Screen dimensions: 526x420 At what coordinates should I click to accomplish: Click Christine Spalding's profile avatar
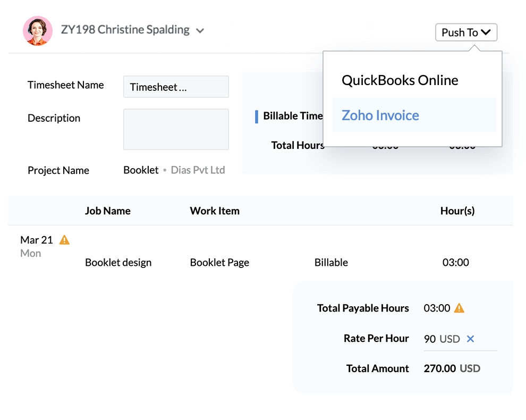tap(38, 30)
